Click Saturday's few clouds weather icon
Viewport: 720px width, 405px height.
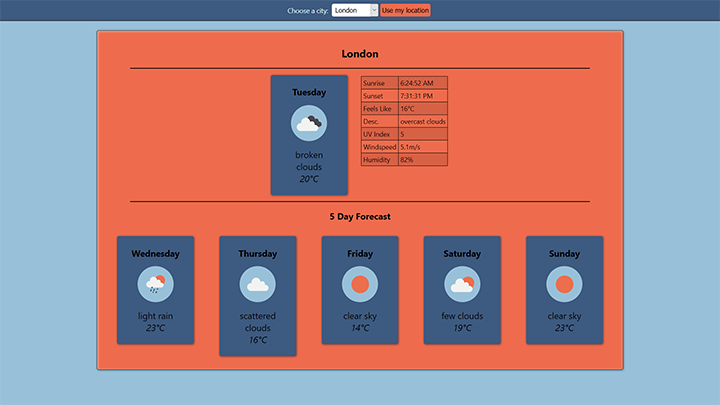[x=462, y=284]
